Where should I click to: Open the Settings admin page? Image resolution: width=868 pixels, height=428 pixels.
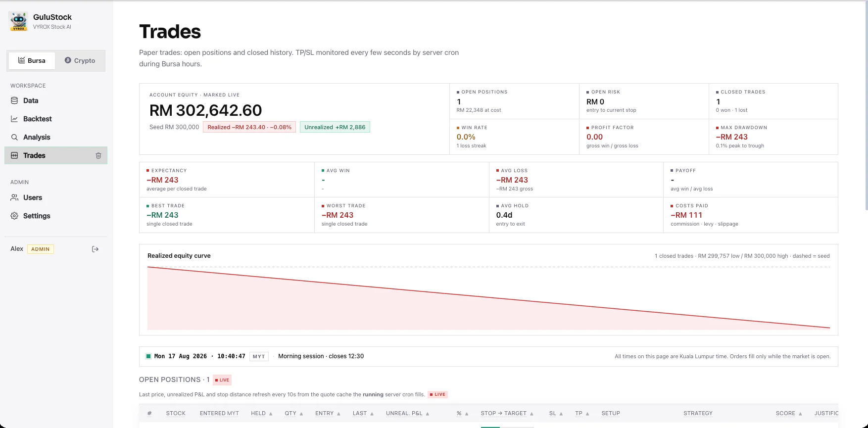(x=56, y=216)
